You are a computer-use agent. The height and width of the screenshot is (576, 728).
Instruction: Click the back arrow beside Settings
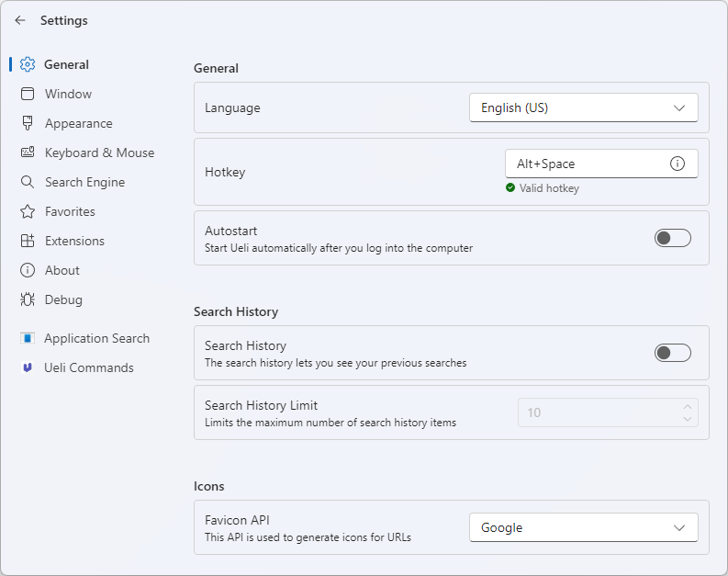(20, 20)
